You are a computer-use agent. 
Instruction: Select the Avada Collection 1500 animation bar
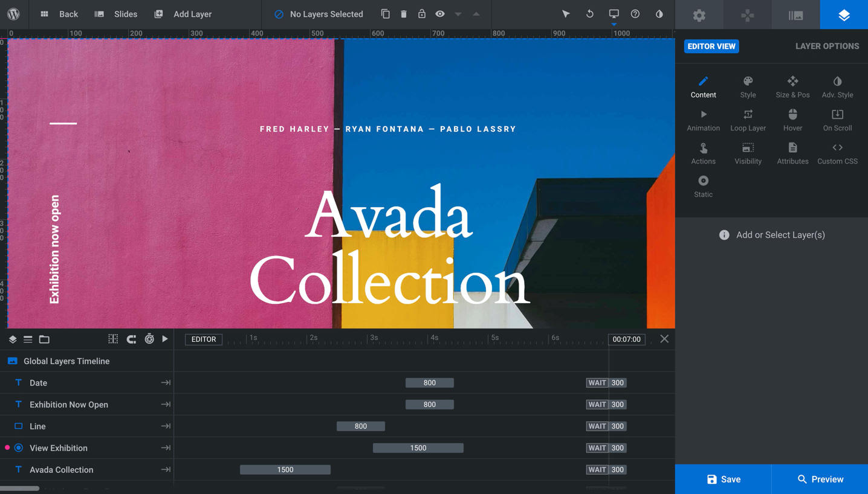285,470
